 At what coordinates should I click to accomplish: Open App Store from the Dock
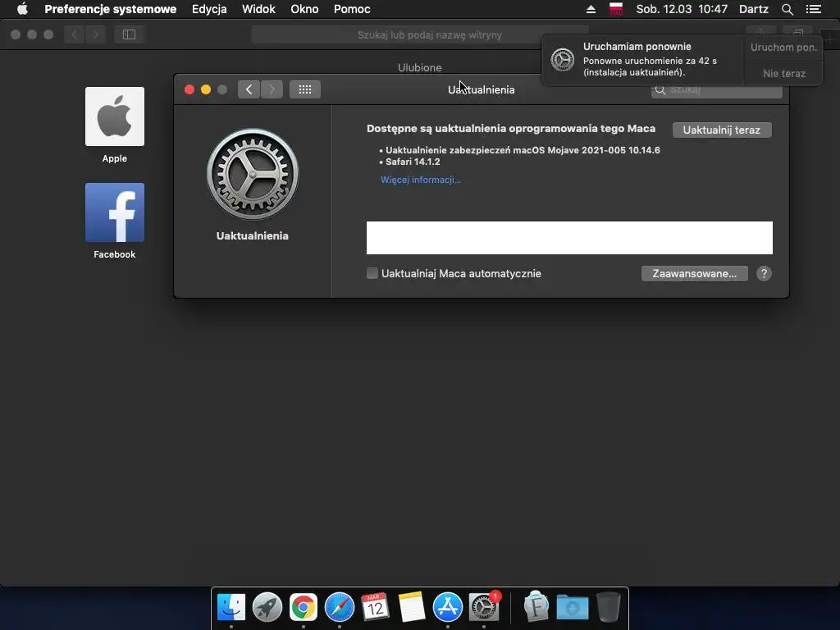click(x=447, y=608)
